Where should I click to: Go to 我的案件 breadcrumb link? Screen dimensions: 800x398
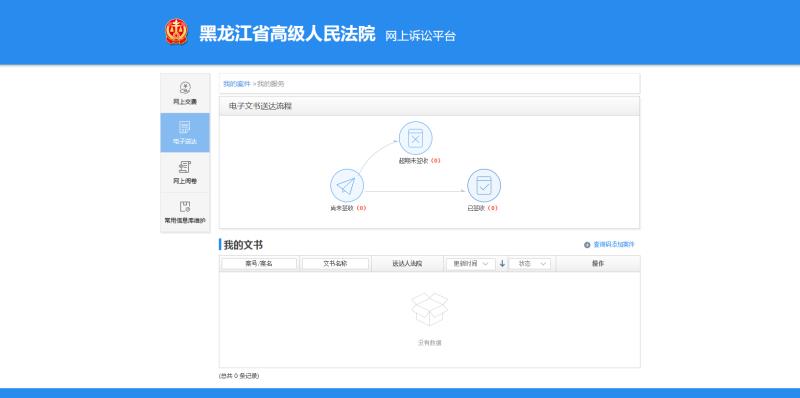[237, 84]
